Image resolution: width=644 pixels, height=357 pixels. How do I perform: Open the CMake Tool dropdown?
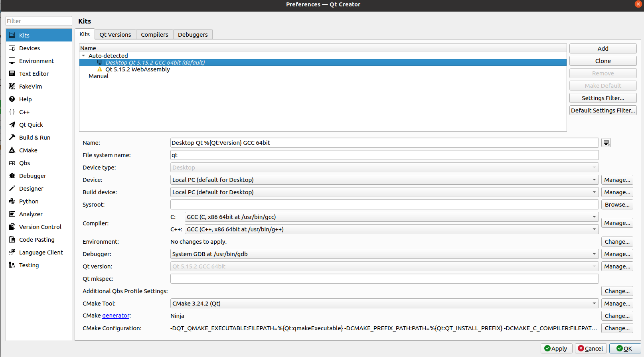tap(384, 304)
